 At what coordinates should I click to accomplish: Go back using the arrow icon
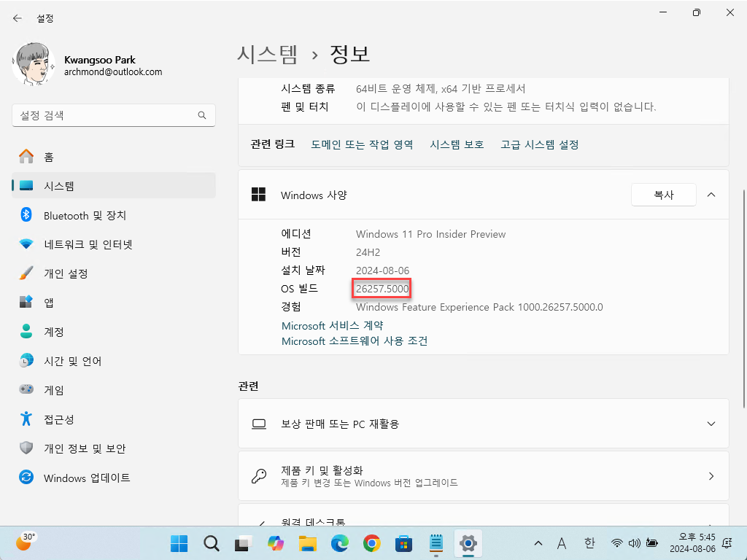[x=18, y=18]
